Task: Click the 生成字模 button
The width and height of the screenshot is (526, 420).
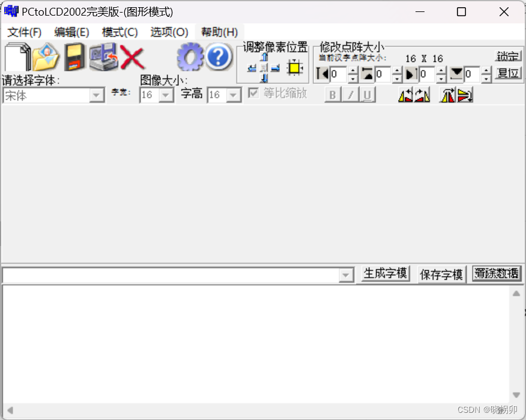Action: [385, 274]
